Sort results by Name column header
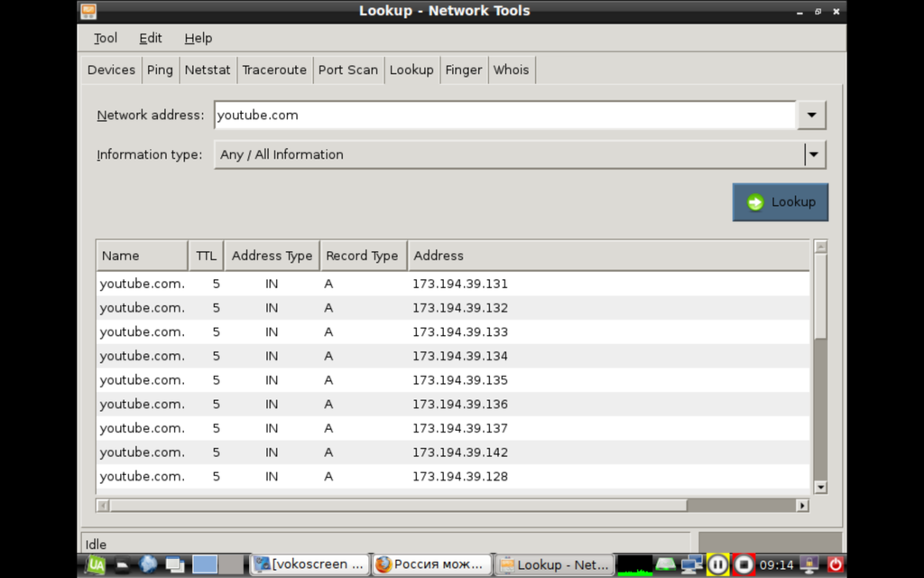The height and width of the screenshot is (578, 924). 142,256
